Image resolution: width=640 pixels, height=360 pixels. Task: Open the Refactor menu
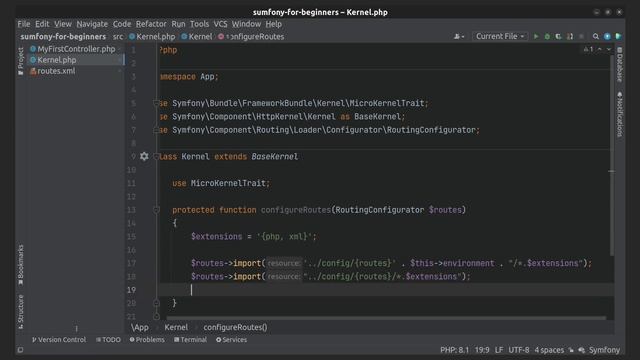point(151,24)
